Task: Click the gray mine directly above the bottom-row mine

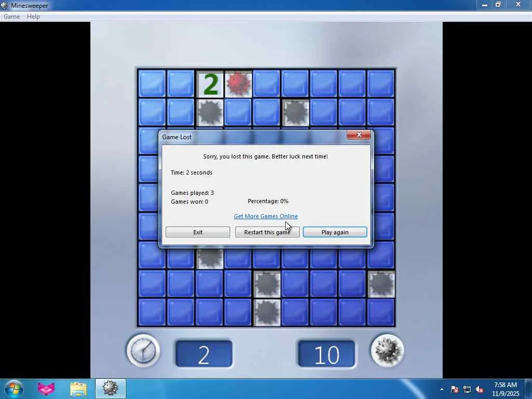Action: [267, 284]
